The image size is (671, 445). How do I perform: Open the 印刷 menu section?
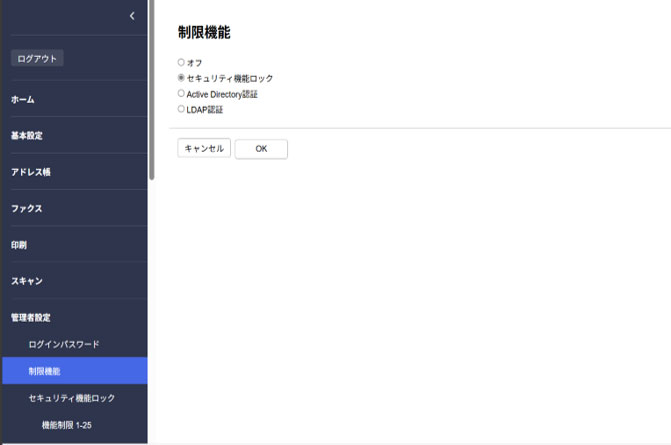[x=18, y=245]
